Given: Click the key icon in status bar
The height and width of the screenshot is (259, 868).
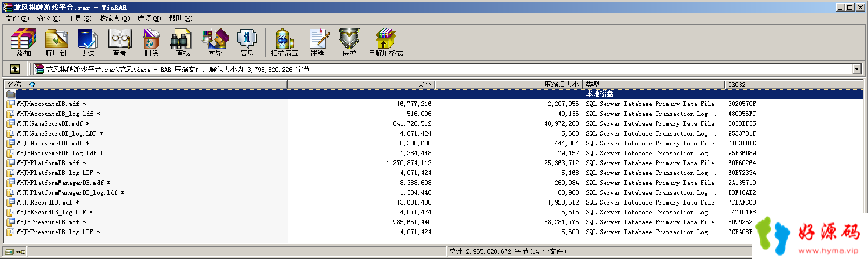Looking at the screenshot, I should click(x=20, y=251).
